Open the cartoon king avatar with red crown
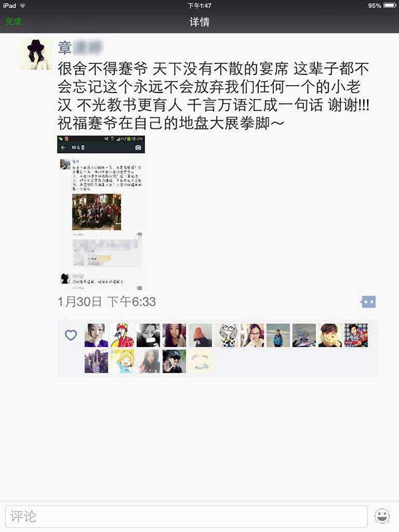The height and width of the screenshot is (532, 399). [122, 335]
